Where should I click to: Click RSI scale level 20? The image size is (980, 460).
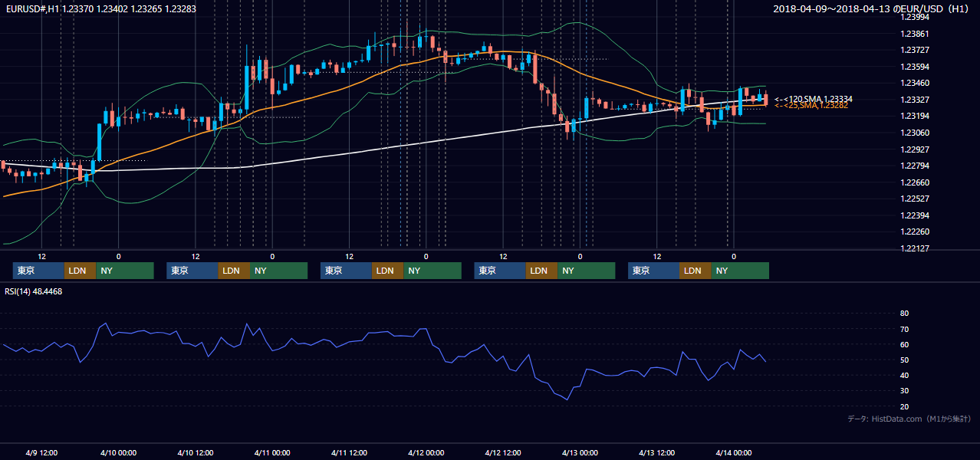[x=904, y=406]
